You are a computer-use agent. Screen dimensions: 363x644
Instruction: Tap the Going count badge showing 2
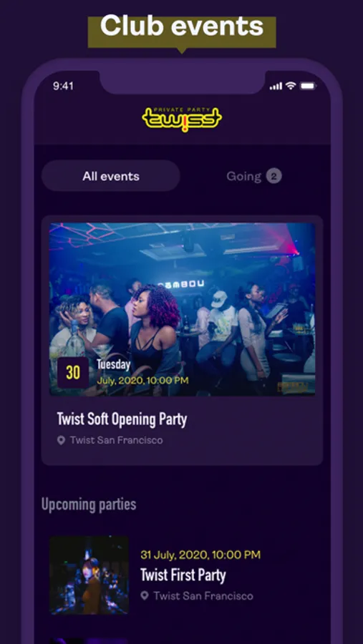274,177
